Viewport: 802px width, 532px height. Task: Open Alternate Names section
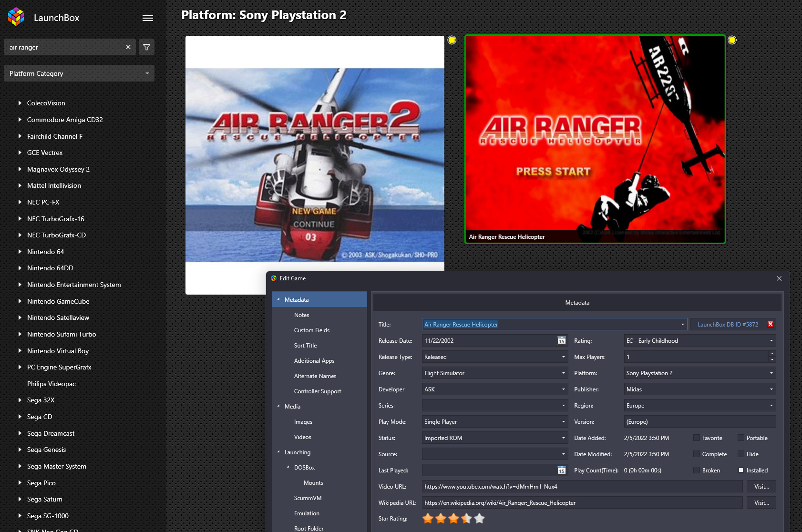(315, 376)
